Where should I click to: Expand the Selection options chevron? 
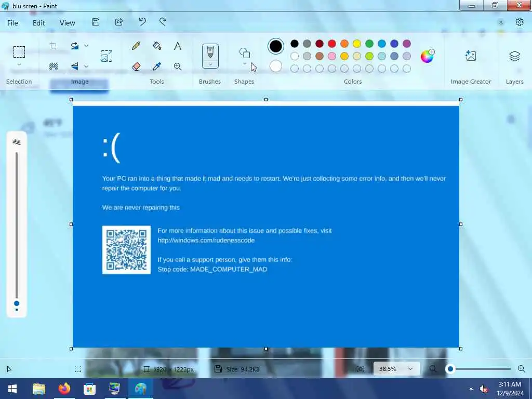(19, 64)
